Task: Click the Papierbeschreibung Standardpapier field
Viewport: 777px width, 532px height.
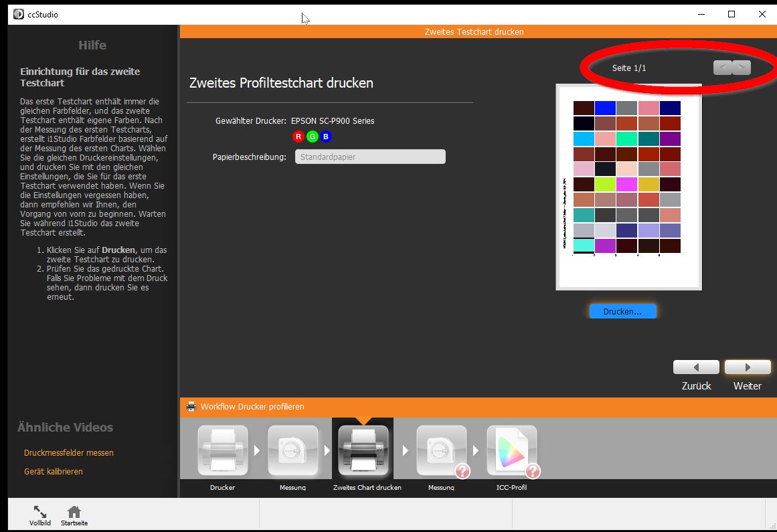Action: pyautogui.click(x=370, y=157)
